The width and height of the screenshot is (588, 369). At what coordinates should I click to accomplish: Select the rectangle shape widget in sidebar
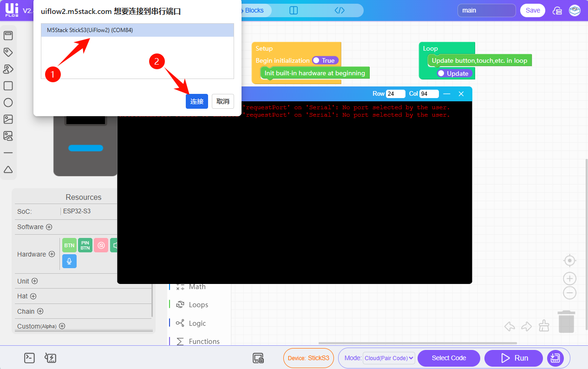(8, 86)
